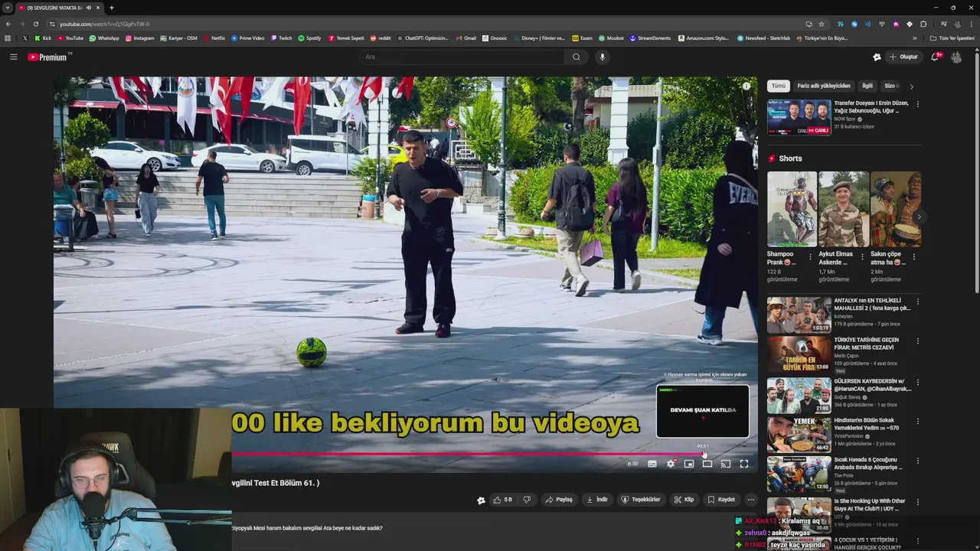The height and width of the screenshot is (551, 980).
Task: Show next Shorts with arrow
Action: pyautogui.click(x=919, y=217)
